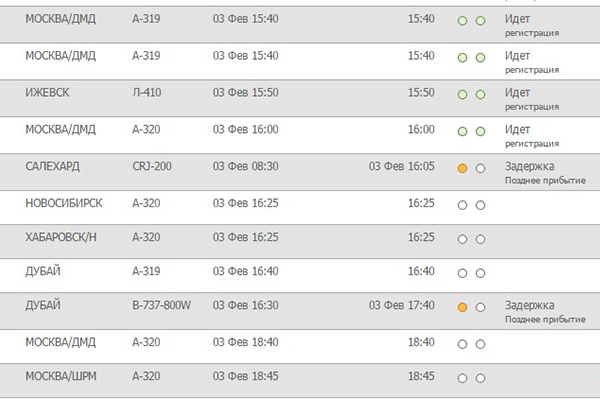
Task: Click the Задержка status in Салехард row
Action: pyautogui.click(x=530, y=166)
